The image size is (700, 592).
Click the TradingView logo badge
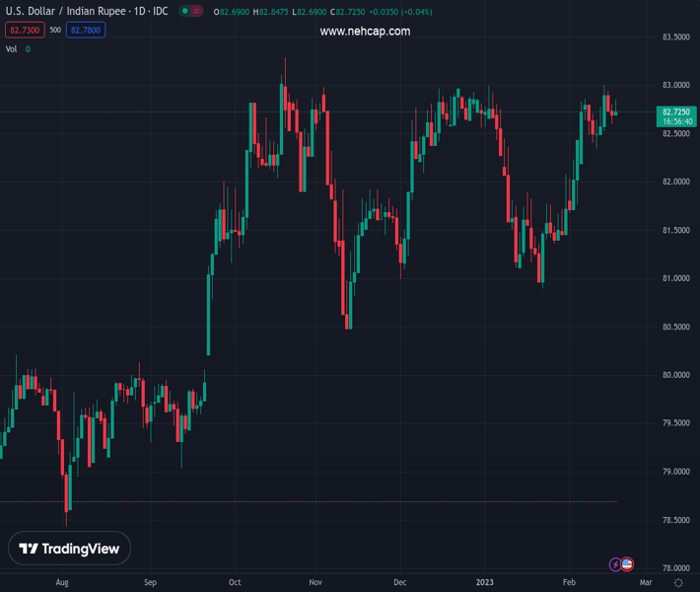click(69, 549)
